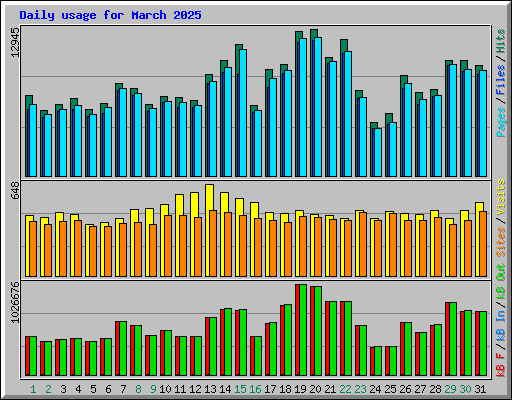
Task: Select day 18 on the x-axis
Action: coord(285,389)
